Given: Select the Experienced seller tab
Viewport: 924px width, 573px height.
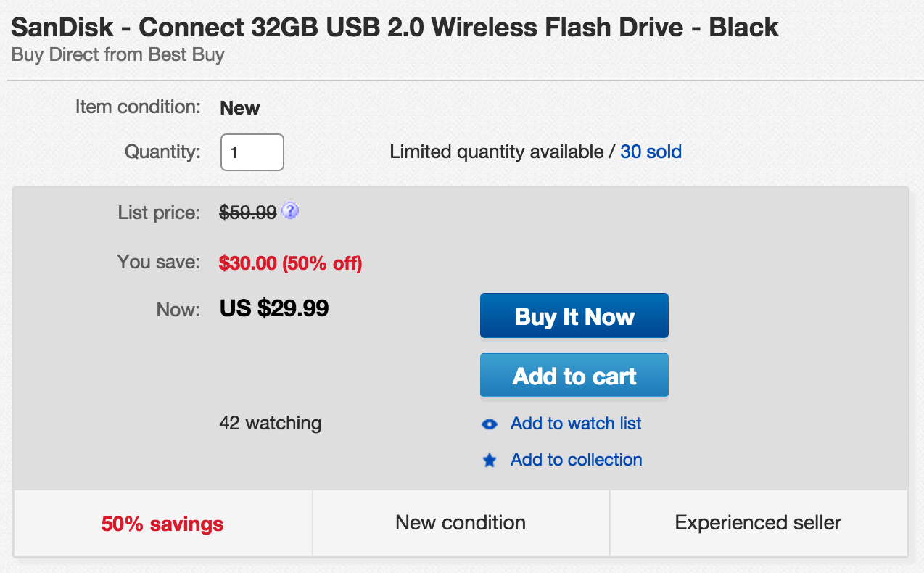Looking at the screenshot, I should pyautogui.click(x=758, y=523).
